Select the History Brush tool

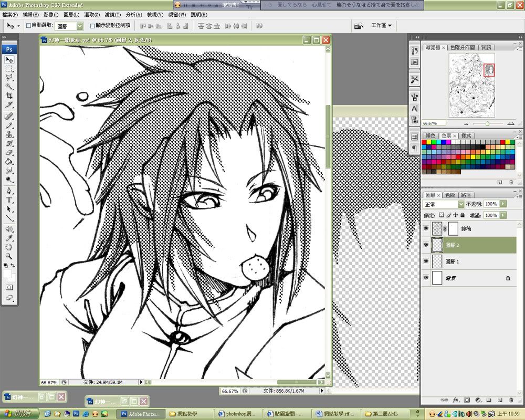click(x=9, y=143)
